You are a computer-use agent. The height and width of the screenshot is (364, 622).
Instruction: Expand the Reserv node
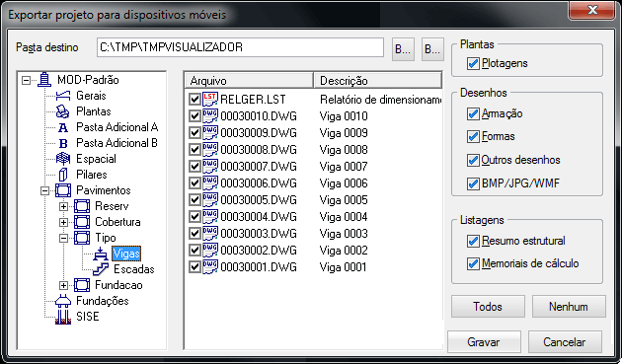64,206
